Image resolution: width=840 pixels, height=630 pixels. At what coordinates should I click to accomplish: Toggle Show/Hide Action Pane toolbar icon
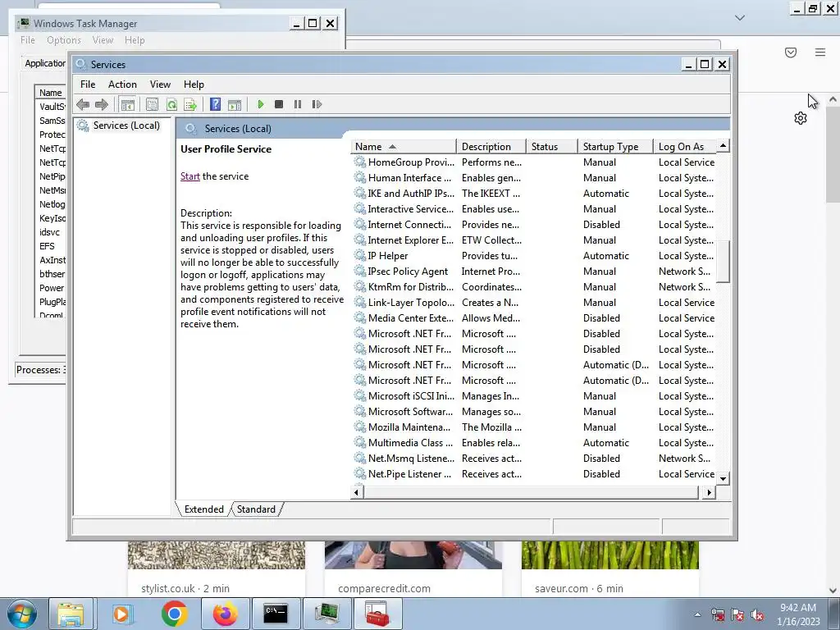235,104
